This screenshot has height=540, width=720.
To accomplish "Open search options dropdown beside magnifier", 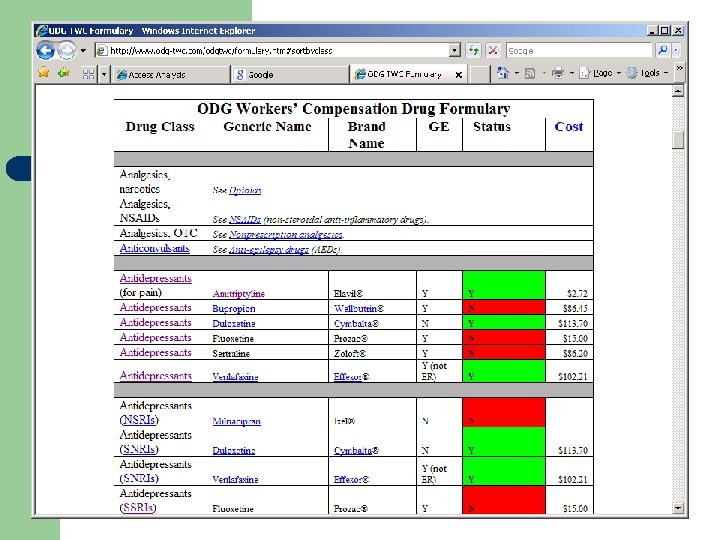I will click(675, 50).
